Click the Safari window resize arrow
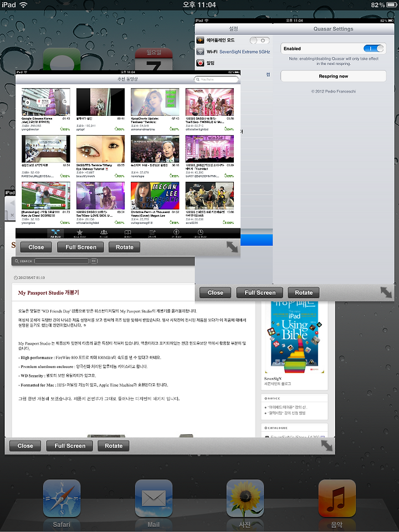 327,446
